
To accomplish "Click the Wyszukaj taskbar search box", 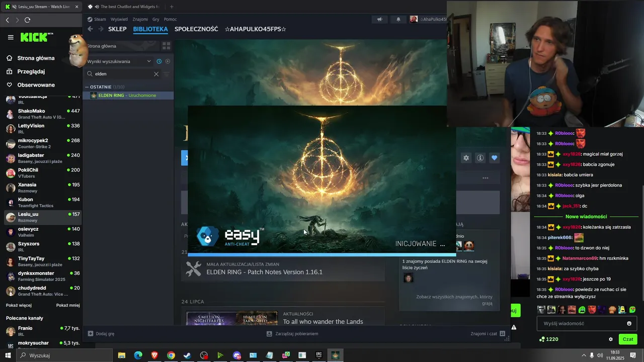I will (64, 355).
